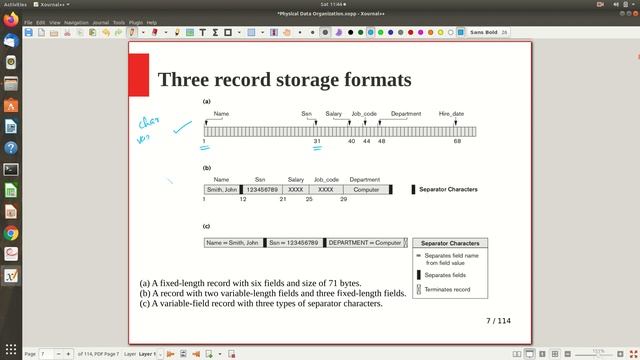Click the fullscreen toggle icon
The width and height of the screenshot is (640, 360).
[633, 354]
